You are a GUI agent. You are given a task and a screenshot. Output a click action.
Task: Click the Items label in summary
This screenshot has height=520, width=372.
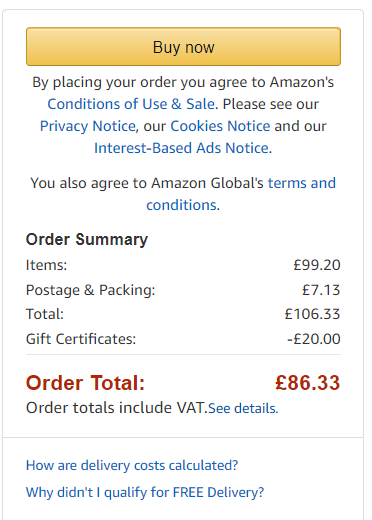point(46,265)
